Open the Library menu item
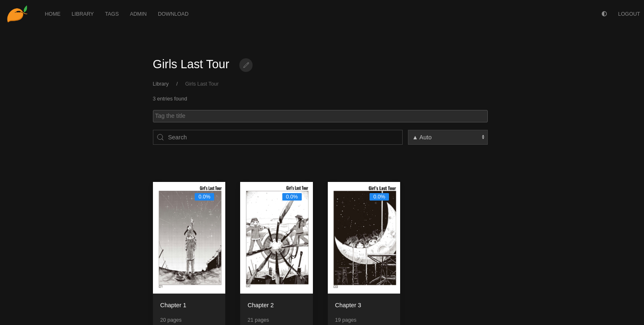This screenshot has width=644, height=325. (83, 14)
